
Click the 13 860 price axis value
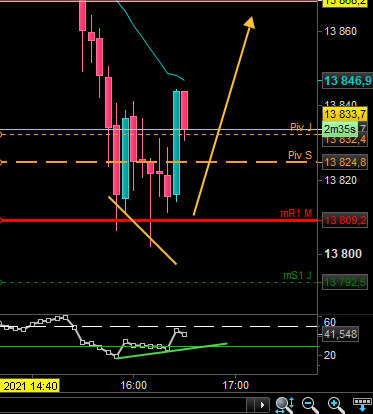point(340,31)
